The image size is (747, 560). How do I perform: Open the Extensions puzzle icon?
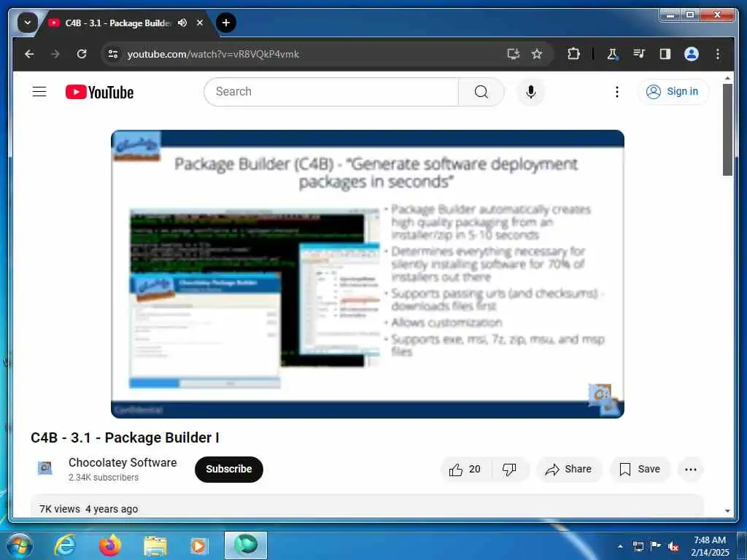point(573,54)
